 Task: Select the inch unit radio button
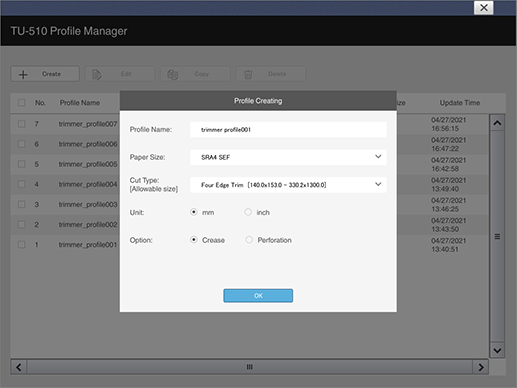coord(248,212)
